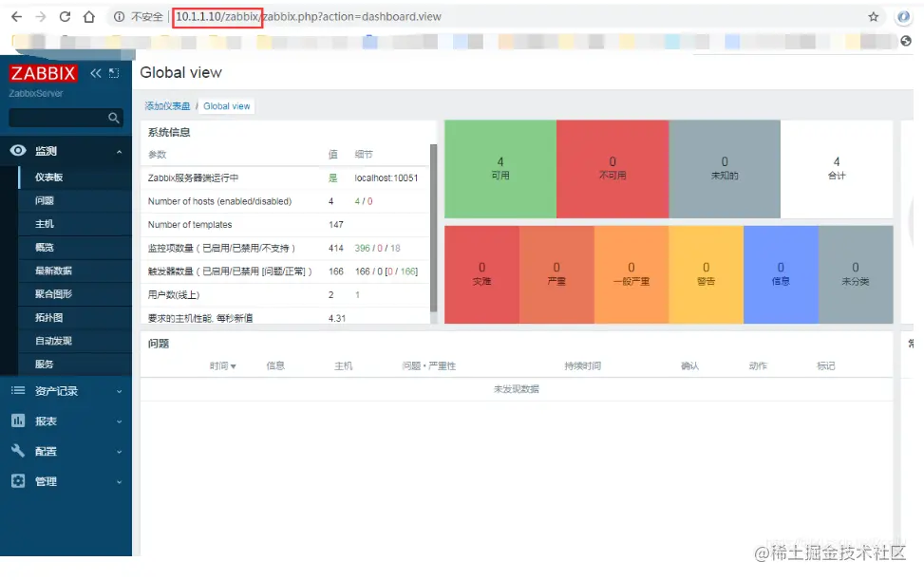Screen dimensions: 924x580
Task: Open the browser profile avatar icon
Action: [x=903, y=16]
